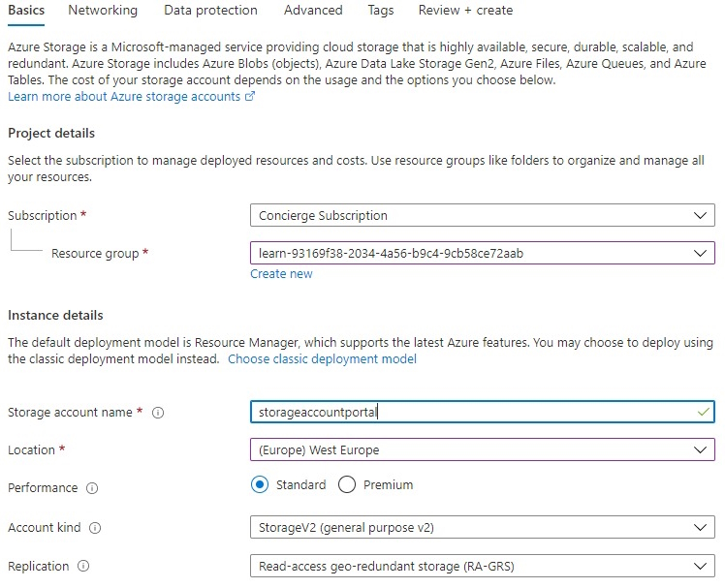Image resolution: width=725 pixels, height=588 pixels.
Task: Click the Storage account name text field
Action: pyautogui.click(x=465, y=413)
